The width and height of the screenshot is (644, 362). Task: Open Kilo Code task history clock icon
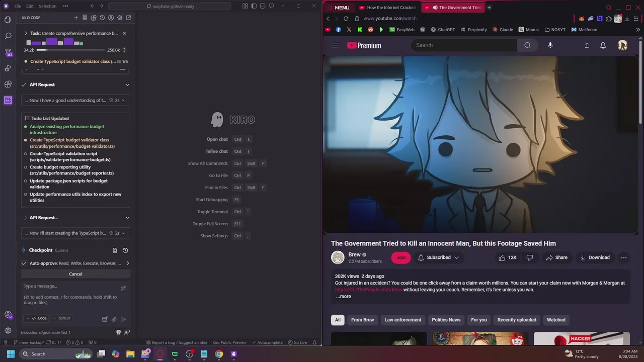click(x=102, y=18)
